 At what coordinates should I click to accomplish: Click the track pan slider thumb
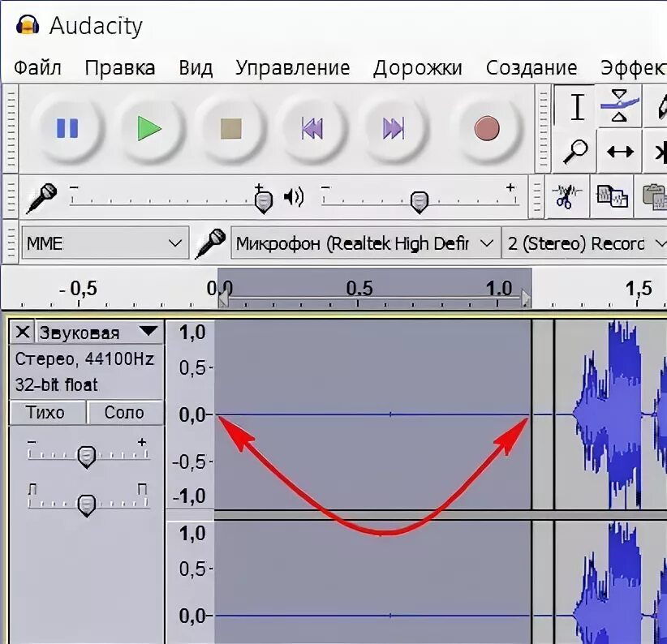coord(87,505)
